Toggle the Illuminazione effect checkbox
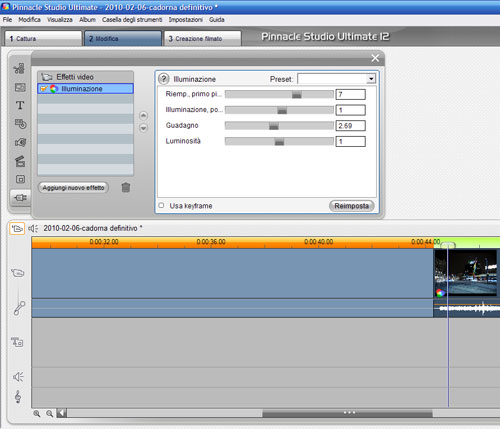Screen dimensions: 500x429 [x=43, y=89]
